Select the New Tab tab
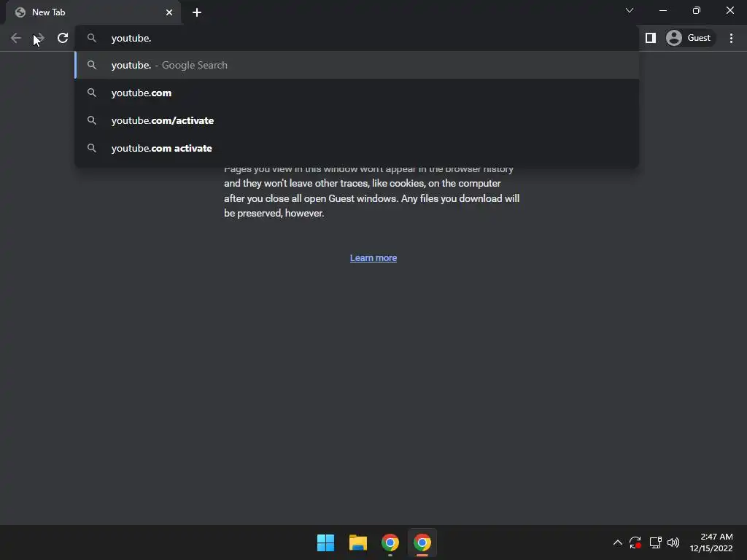This screenshot has width=747, height=560. pos(93,12)
